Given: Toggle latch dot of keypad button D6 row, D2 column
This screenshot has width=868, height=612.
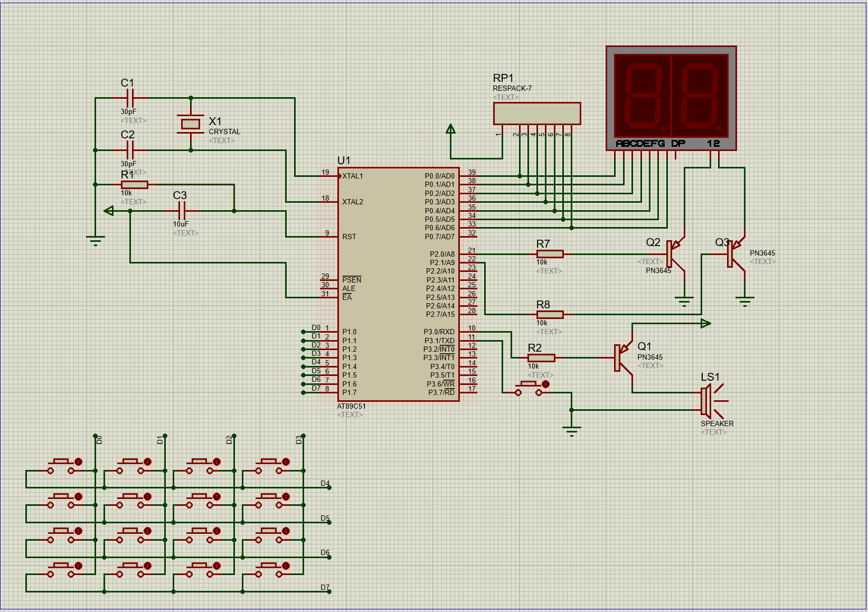Looking at the screenshot, I should pos(217,531).
